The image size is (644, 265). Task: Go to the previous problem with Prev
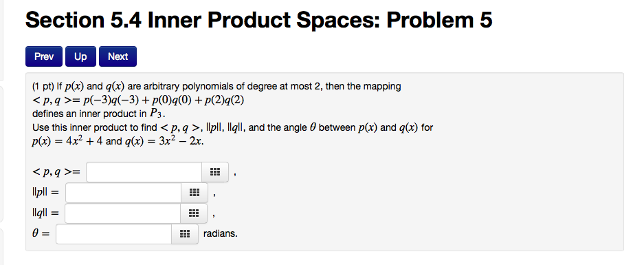(x=44, y=56)
